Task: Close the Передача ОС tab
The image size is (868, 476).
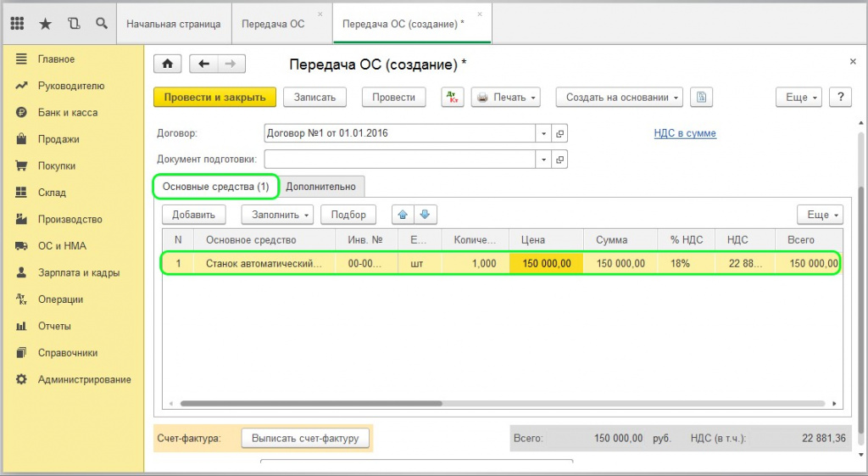Action: pos(320,14)
